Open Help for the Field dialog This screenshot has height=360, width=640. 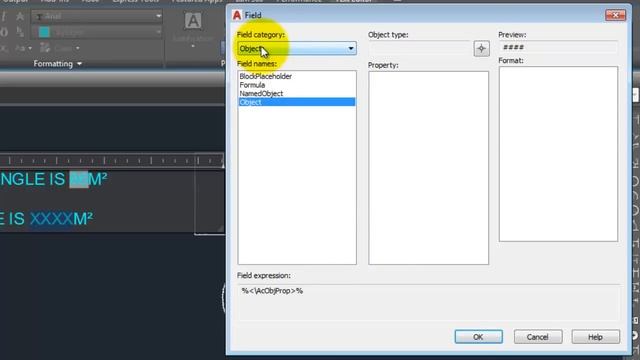click(596, 337)
